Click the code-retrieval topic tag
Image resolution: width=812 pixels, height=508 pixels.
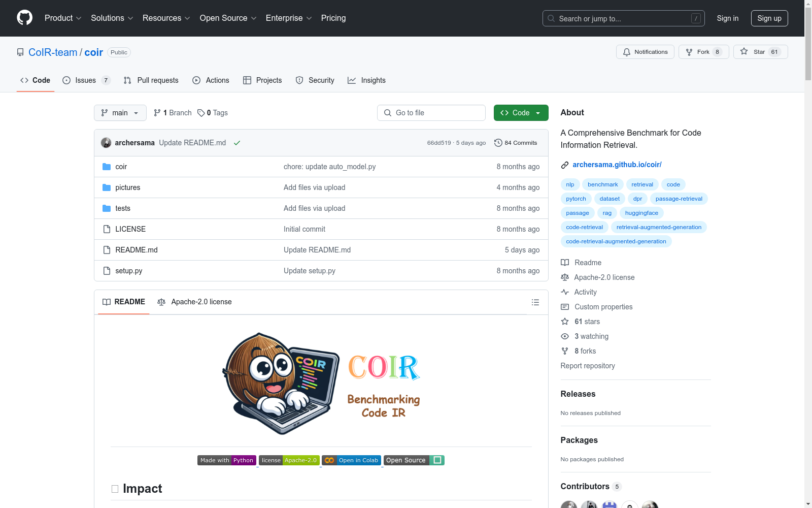click(584, 227)
